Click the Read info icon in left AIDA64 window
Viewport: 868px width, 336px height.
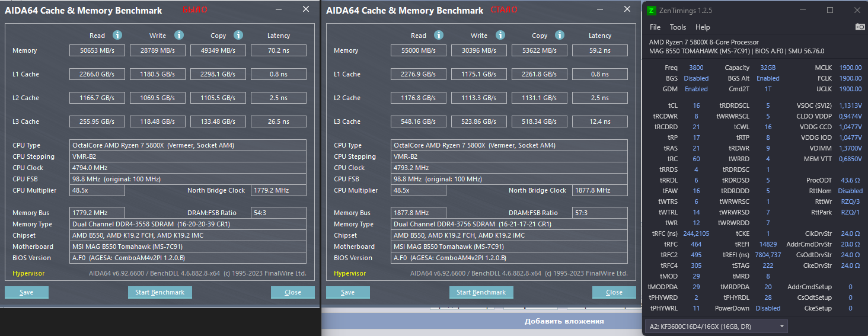[x=117, y=35]
